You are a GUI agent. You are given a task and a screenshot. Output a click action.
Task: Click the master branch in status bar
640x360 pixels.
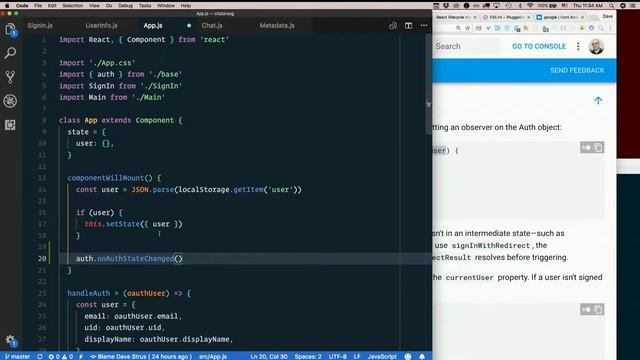tap(18, 356)
